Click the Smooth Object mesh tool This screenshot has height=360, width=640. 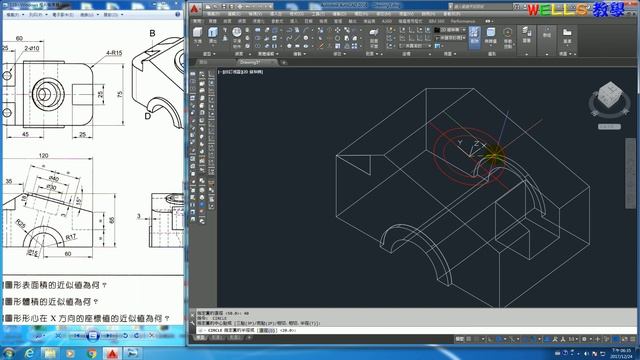237,37
